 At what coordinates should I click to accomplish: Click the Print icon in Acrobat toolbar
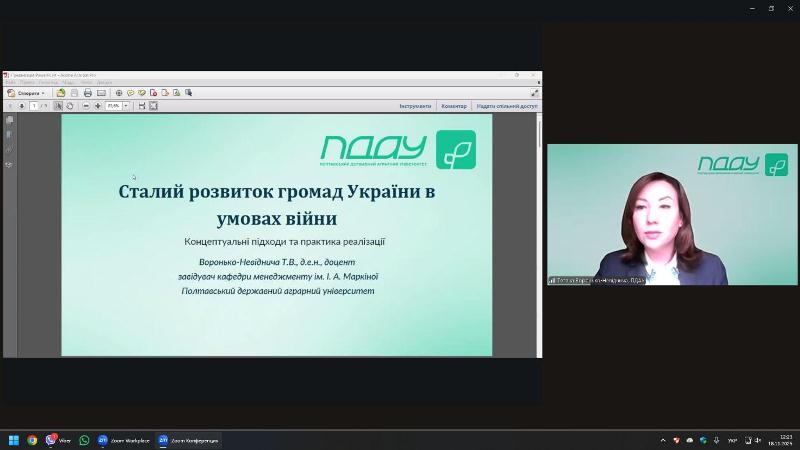pyautogui.click(x=88, y=93)
